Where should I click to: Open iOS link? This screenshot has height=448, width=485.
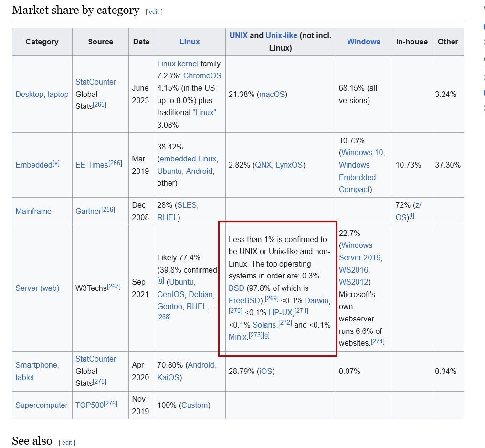click(265, 371)
